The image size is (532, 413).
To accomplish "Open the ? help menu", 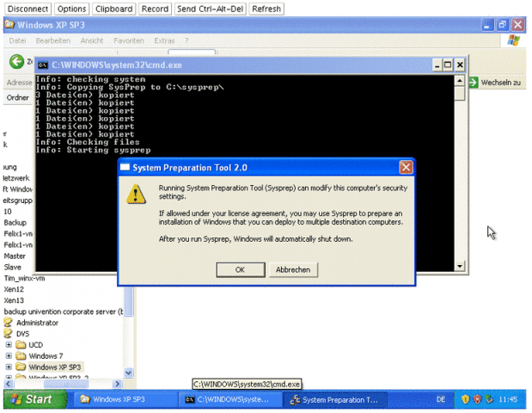I will pyautogui.click(x=187, y=40).
